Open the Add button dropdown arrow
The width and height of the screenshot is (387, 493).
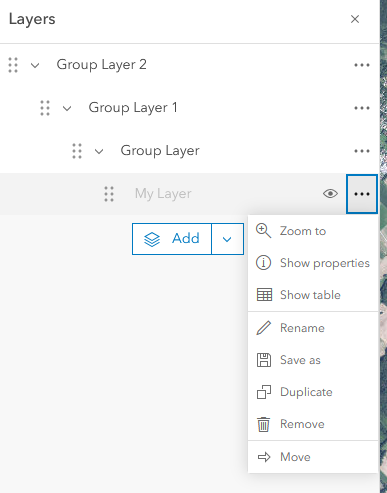coord(227,239)
